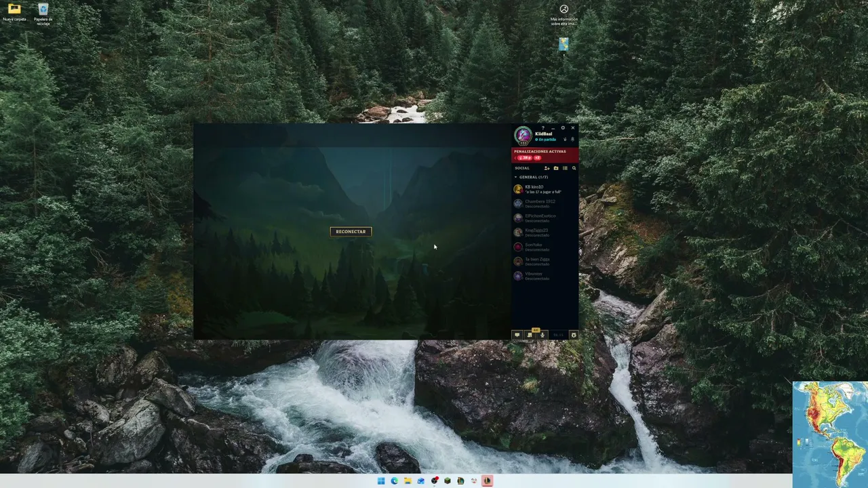This screenshot has height=488, width=868.
Task: Click the Americas map thumbnail
Action: pyautogui.click(x=830, y=434)
